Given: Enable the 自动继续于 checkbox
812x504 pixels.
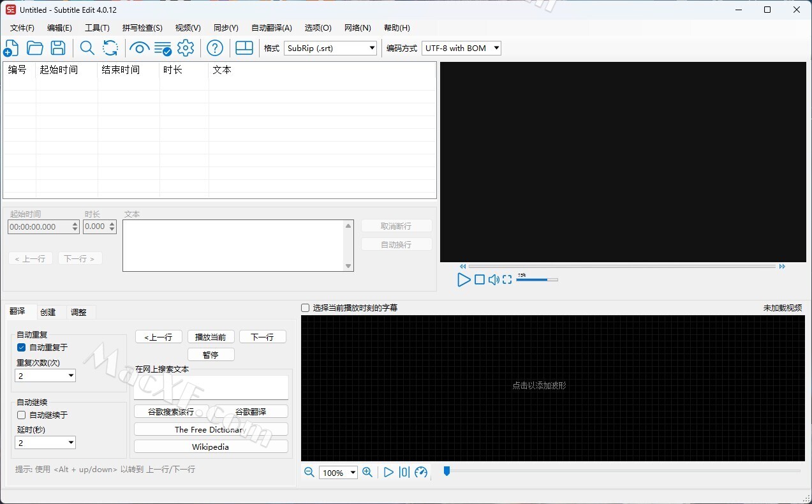Looking at the screenshot, I should point(21,415).
